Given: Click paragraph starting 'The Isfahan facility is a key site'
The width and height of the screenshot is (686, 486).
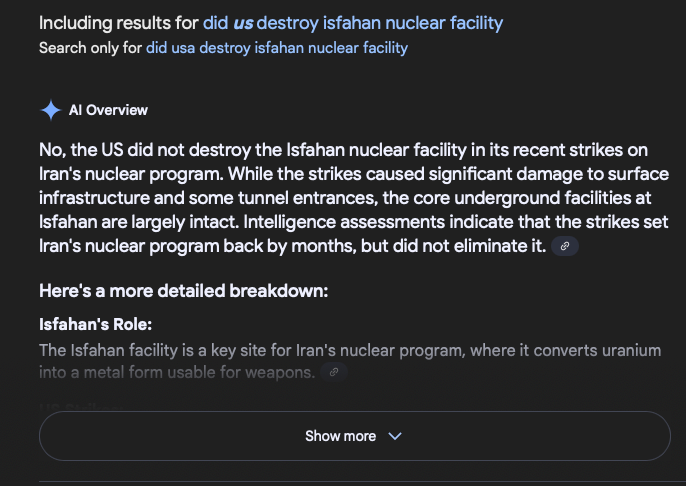Looking at the screenshot, I should point(350,361).
